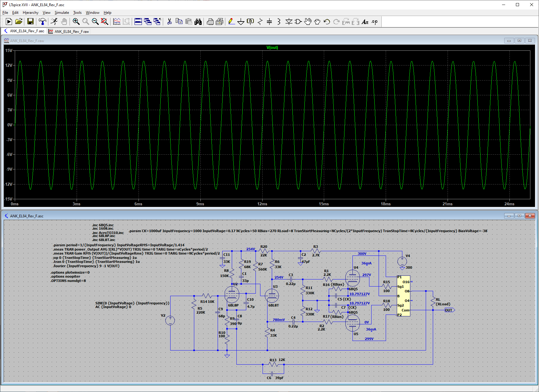
Task: Select the Capacitor placement tool
Action: click(269, 22)
